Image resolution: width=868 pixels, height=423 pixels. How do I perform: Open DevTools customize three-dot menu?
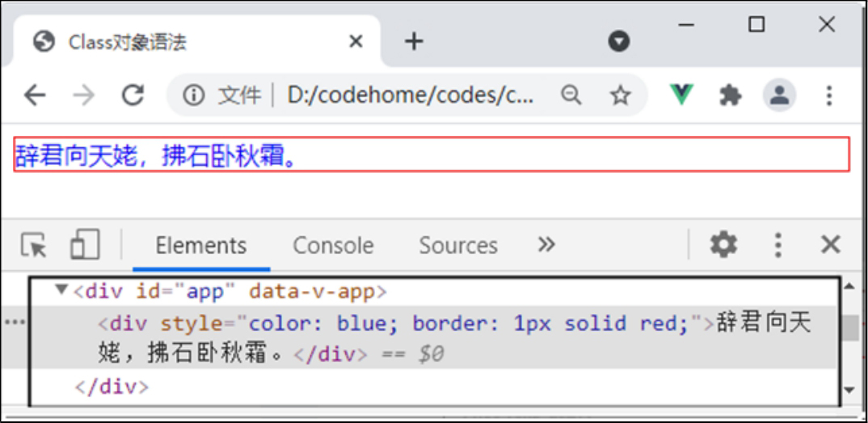point(778,245)
